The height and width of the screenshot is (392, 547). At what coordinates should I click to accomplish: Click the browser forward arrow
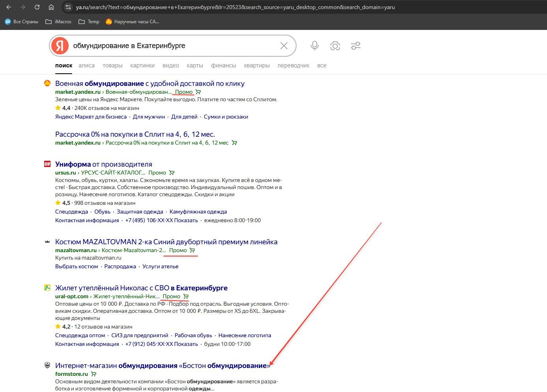[x=23, y=7]
